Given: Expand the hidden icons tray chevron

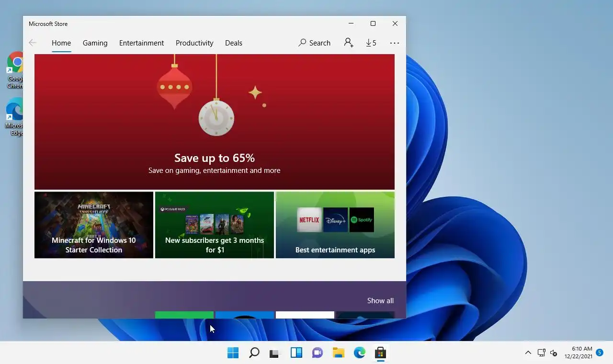Looking at the screenshot, I should pyautogui.click(x=528, y=353).
